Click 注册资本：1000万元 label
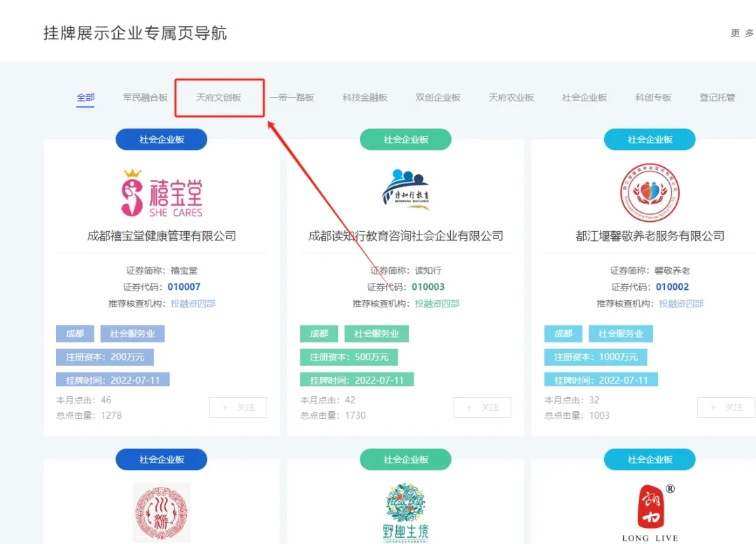Viewport: 756px width, 544px height. (x=596, y=357)
